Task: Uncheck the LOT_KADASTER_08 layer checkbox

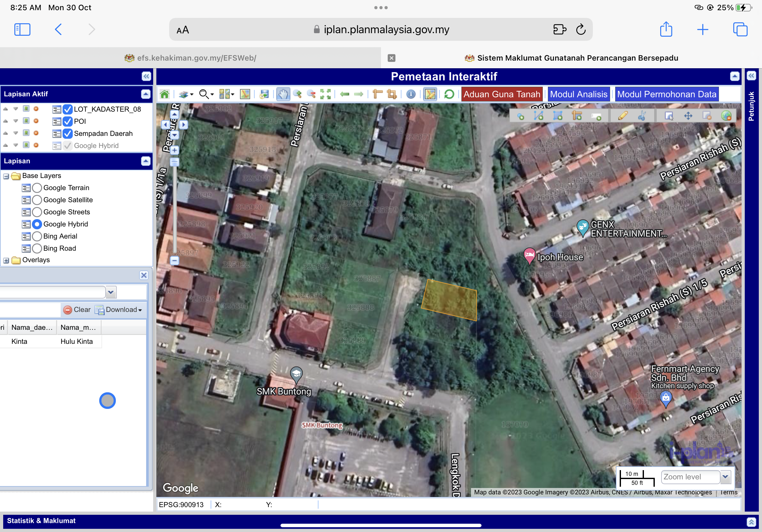Action: 68,109
